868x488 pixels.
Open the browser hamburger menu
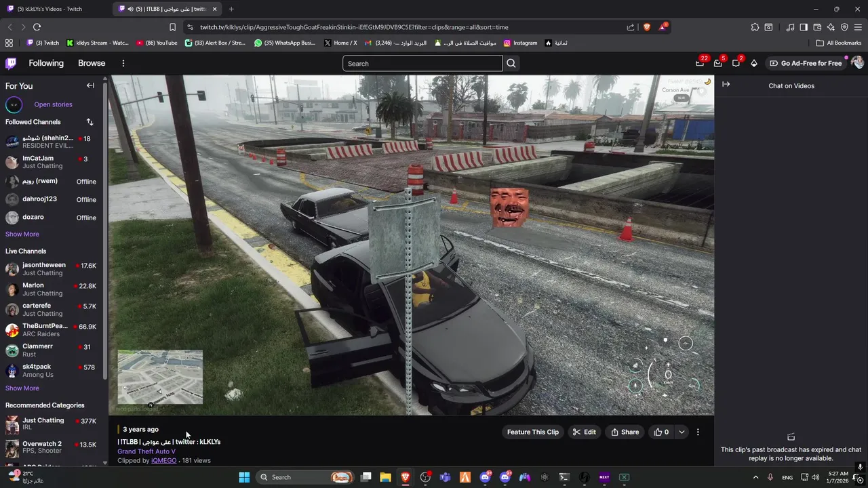pos(858,27)
